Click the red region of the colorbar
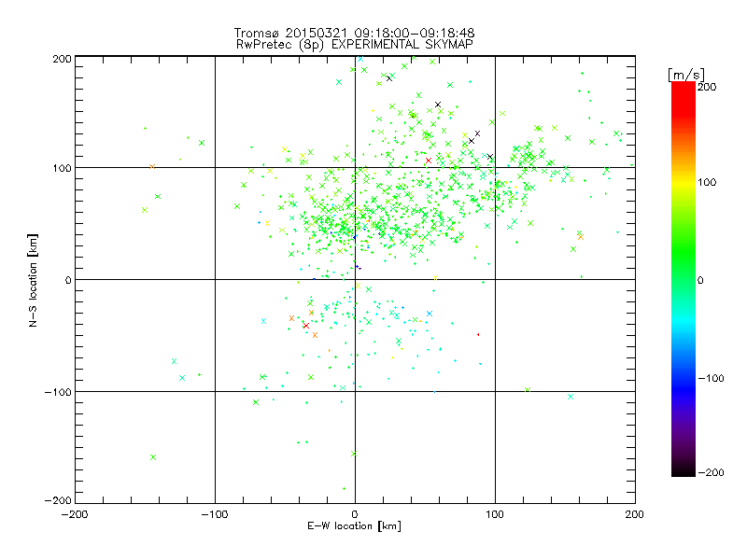The height and width of the screenshot is (560, 747). [684, 100]
